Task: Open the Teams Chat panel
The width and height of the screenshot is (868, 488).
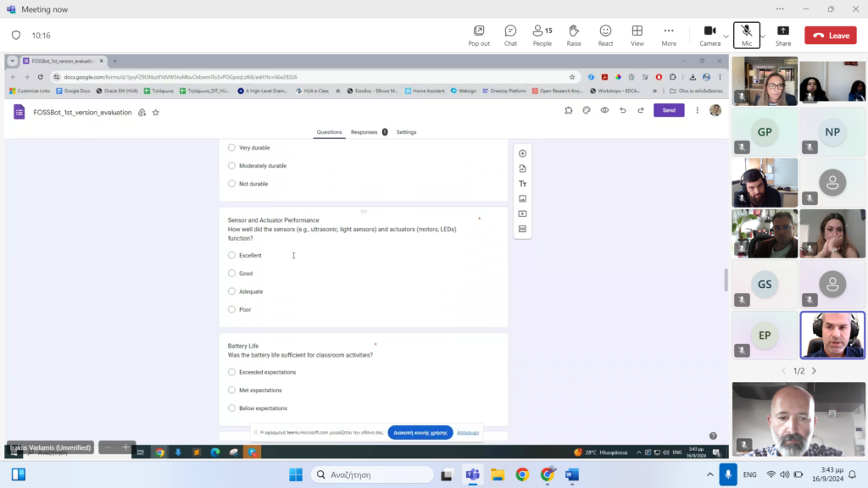Action: coord(510,36)
